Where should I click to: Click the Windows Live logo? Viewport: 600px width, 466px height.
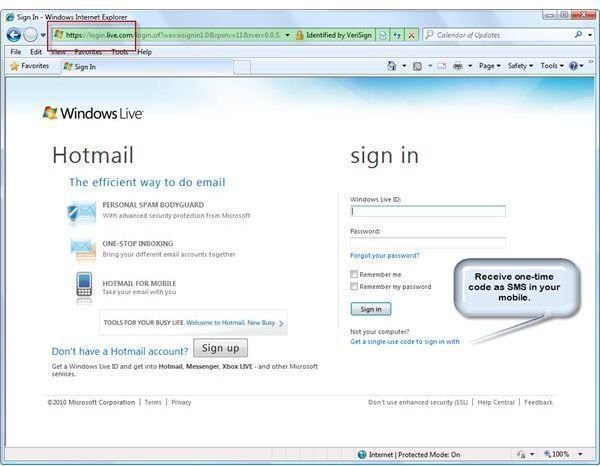point(93,113)
